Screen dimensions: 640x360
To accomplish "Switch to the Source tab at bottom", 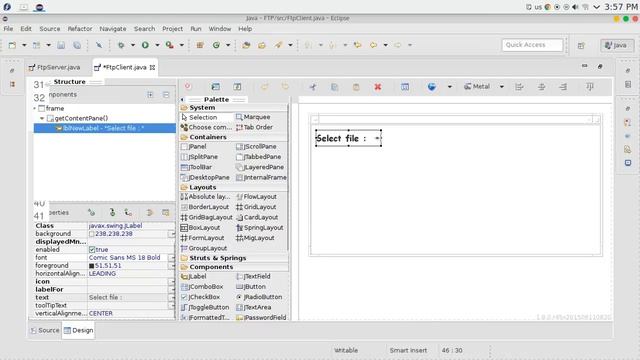I will [x=45, y=330].
